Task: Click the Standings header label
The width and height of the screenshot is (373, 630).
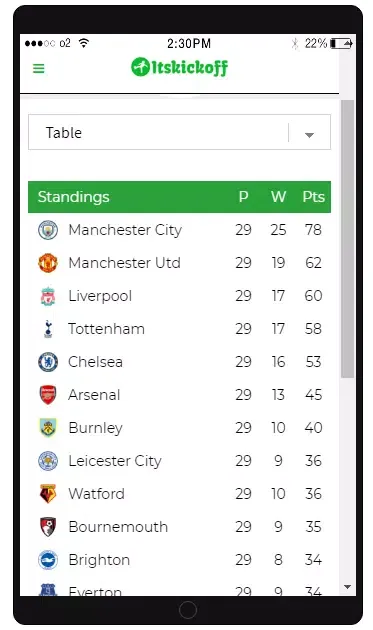Action: point(74,197)
